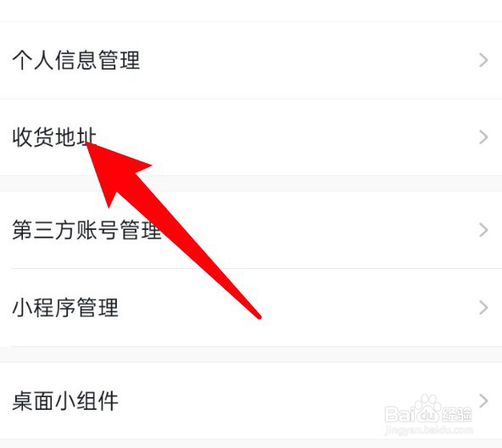Screen dimensions: 502x448
Task: Tap the 收货地址 row near its center
Action: click(x=251, y=137)
